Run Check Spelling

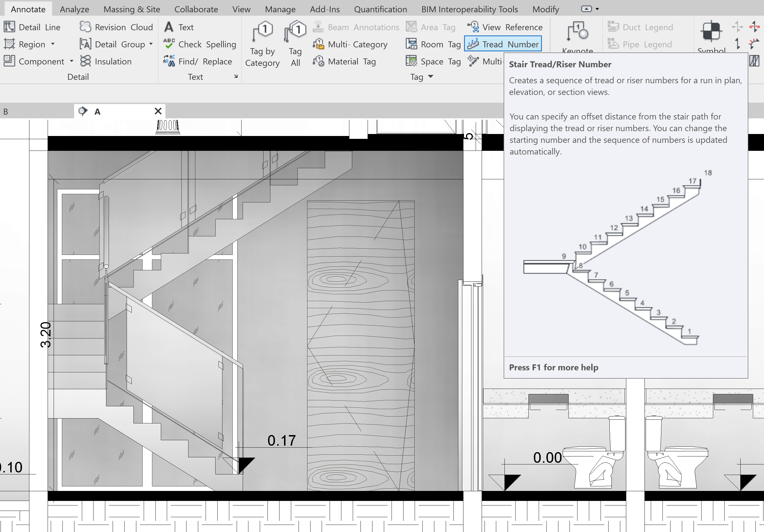tap(200, 44)
